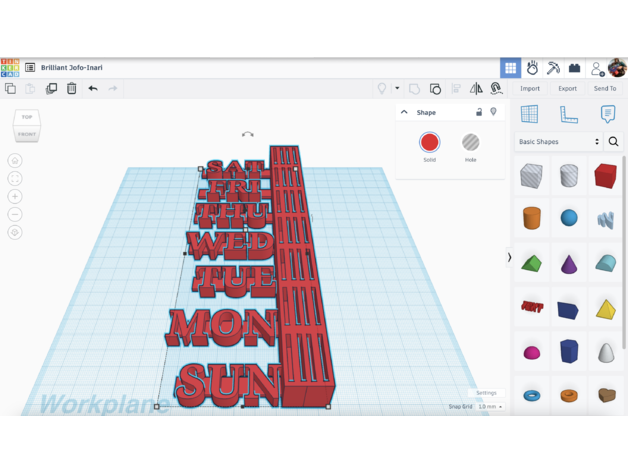
Task: Delete the selected shape with trash icon
Action: [72, 89]
